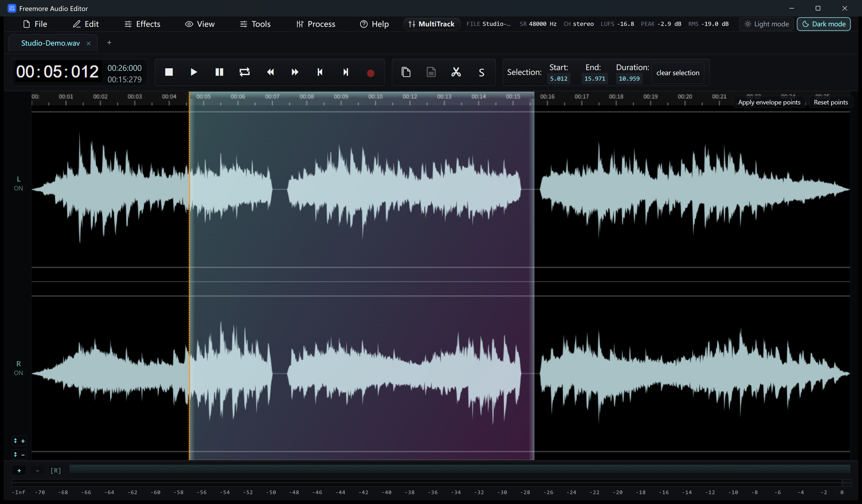
Task: Click the S silence icon
Action: pyautogui.click(x=481, y=72)
